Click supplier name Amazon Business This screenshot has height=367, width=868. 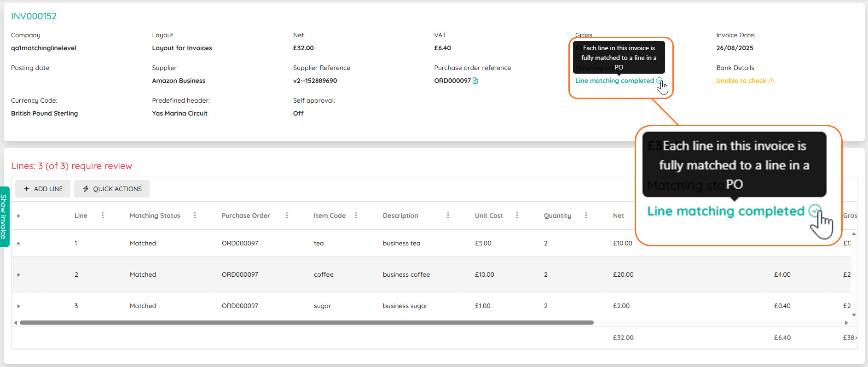tap(179, 81)
